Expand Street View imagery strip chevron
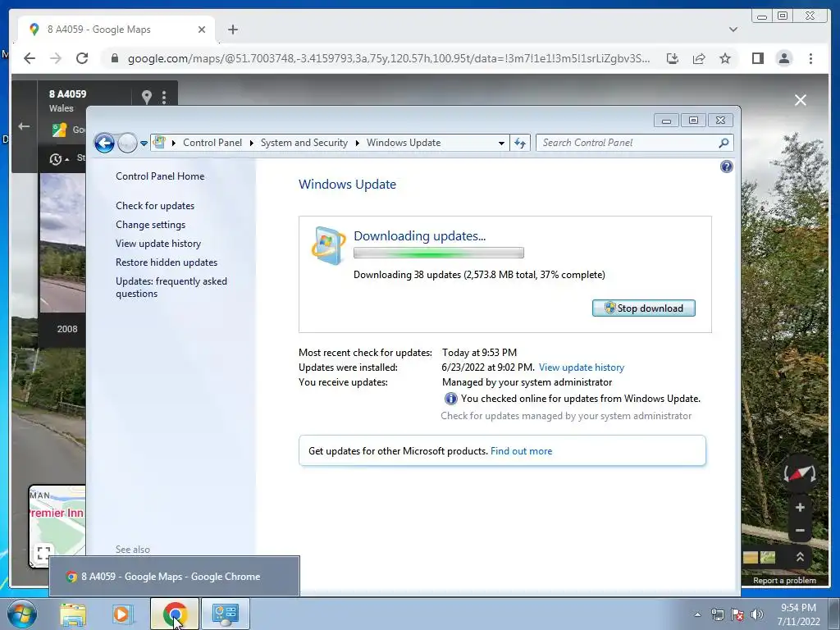This screenshot has width=840, height=630. tap(800, 557)
